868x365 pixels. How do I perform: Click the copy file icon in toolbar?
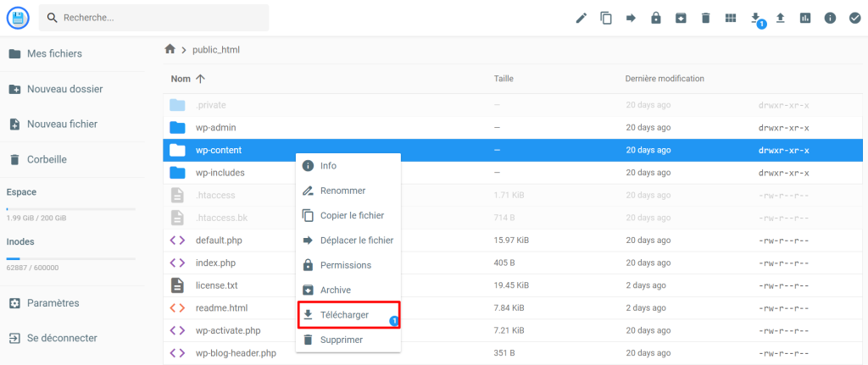pos(606,18)
